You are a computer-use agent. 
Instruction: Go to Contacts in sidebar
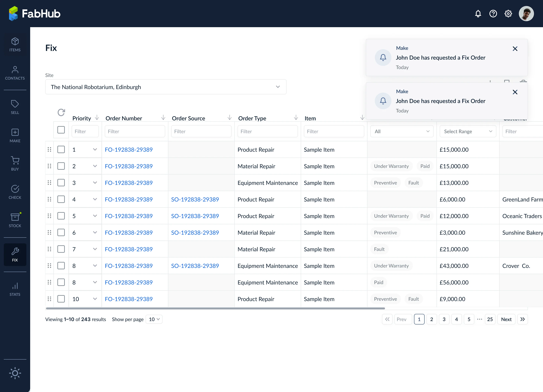[15, 73]
